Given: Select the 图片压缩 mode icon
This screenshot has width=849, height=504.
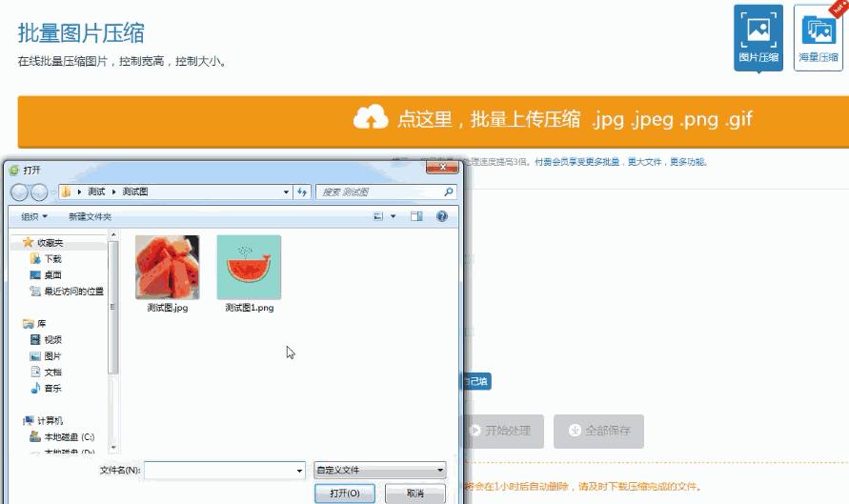Looking at the screenshot, I should click(x=758, y=37).
